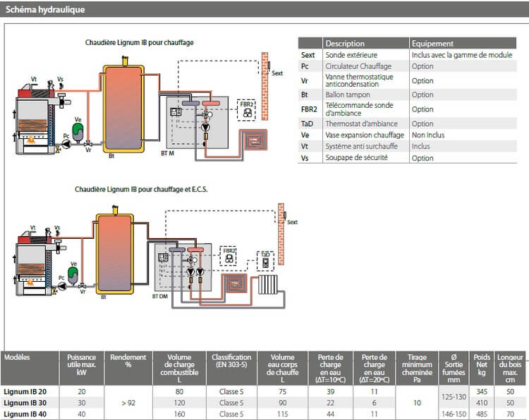Viewport: 529px width, 420px height.
Task: Click the Rendement % column header
Action: click(x=128, y=362)
